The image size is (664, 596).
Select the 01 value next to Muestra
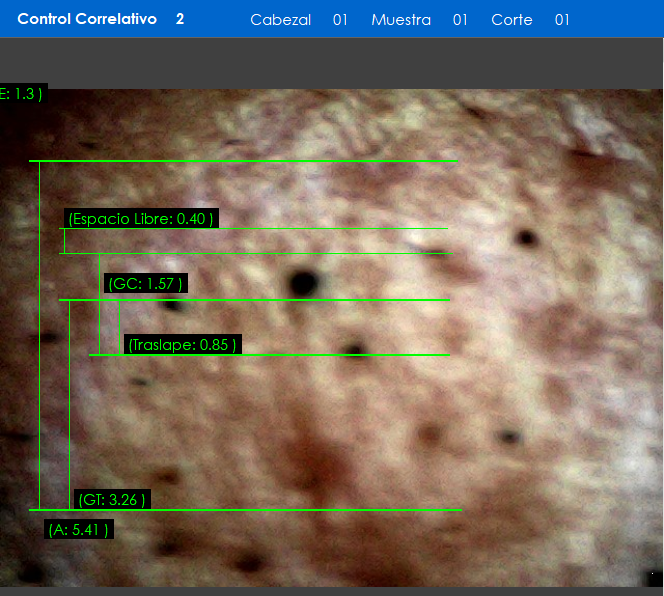click(460, 20)
